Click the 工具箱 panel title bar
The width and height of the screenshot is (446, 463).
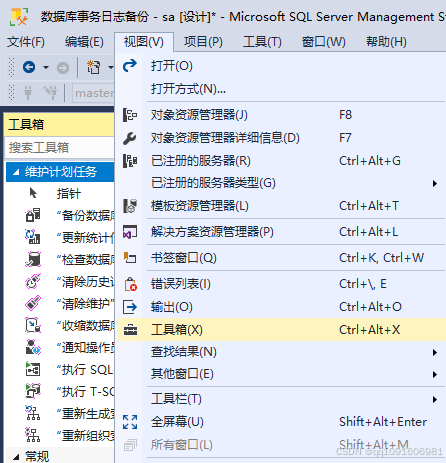tap(60, 125)
